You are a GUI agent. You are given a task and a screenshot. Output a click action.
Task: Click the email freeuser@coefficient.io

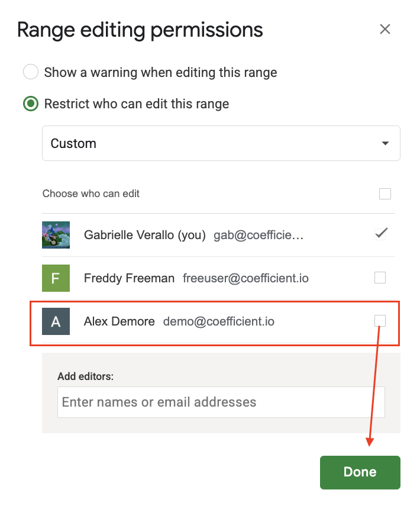click(245, 278)
